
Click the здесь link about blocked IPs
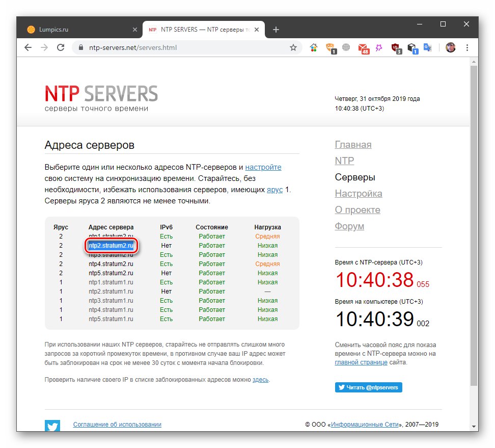pos(260,379)
